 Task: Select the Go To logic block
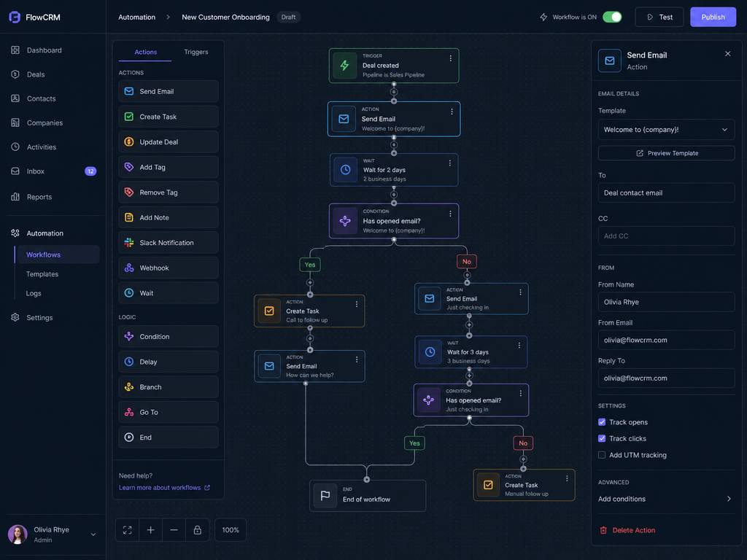click(x=169, y=413)
